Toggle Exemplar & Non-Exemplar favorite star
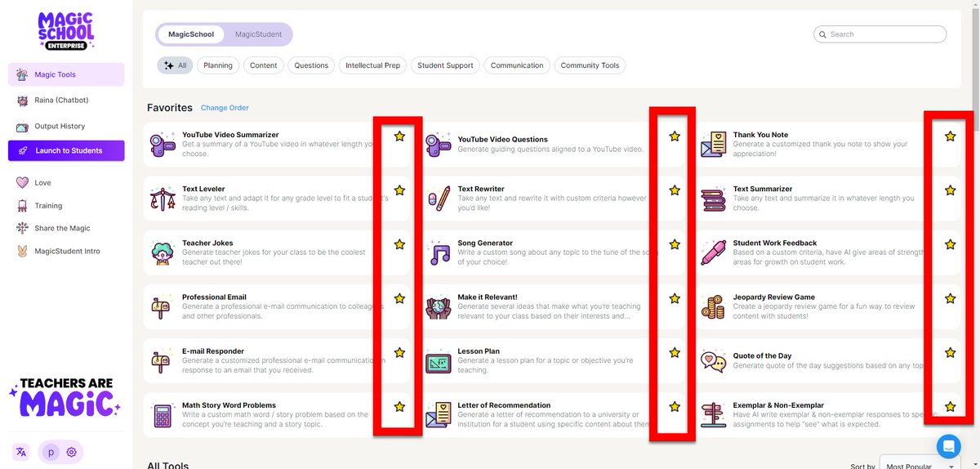Screen dimensions: 980x469 [950, 407]
